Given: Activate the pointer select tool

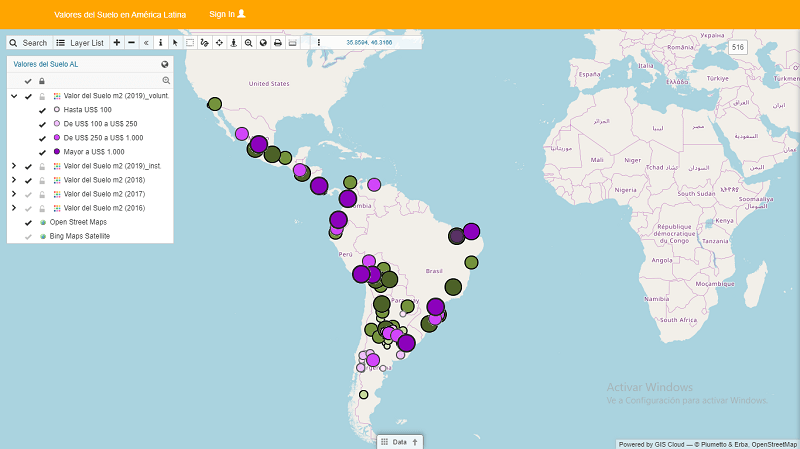Looking at the screenshot, I should click(x=175, y=43).
